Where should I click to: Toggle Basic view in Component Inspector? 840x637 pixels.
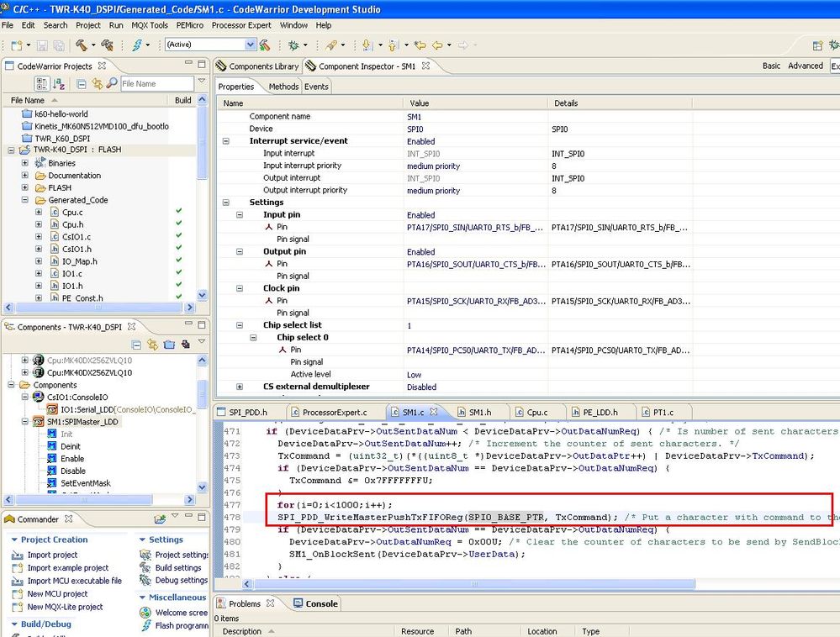click(771, 66)
